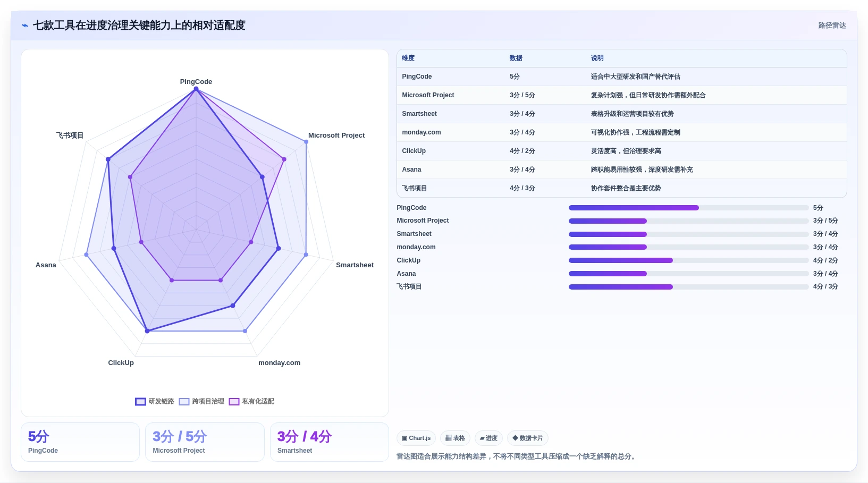Click the monday.com progress bar
The height and width of the screenshot is (483, 868).
click(688, 247)
